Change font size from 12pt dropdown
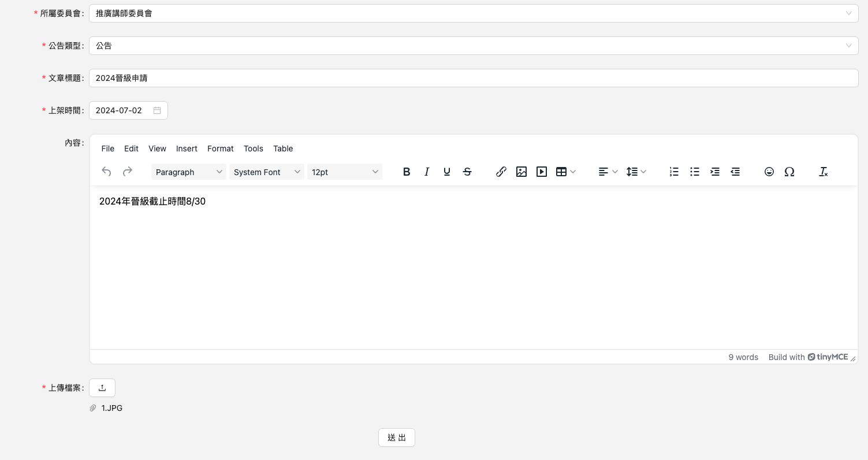The width and height of the screenshot is (868, 460). tap(344, 172)
